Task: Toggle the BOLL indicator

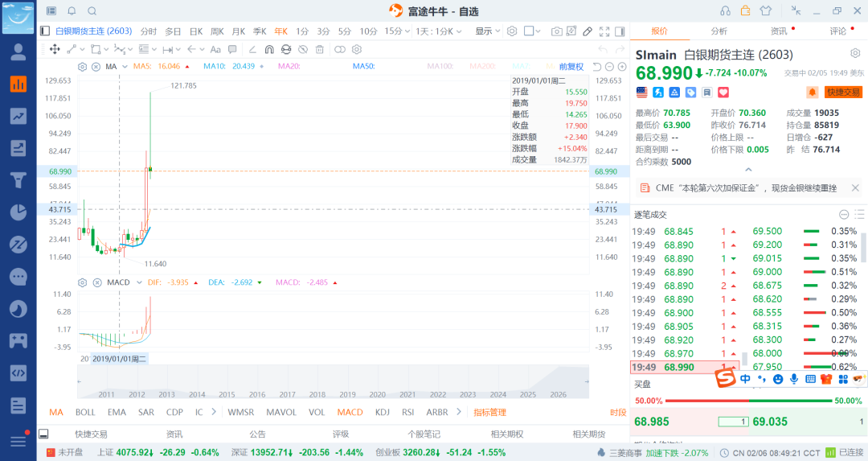Action: coord(85,412)
